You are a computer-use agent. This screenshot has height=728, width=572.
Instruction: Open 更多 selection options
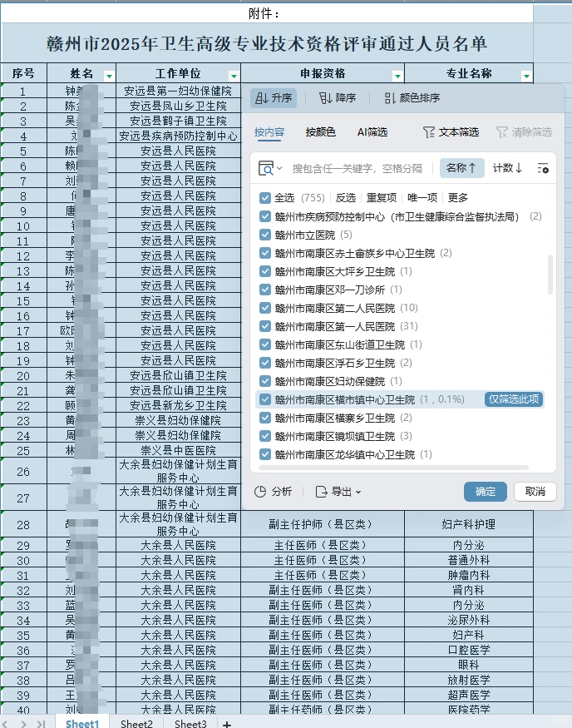(458, 198)
